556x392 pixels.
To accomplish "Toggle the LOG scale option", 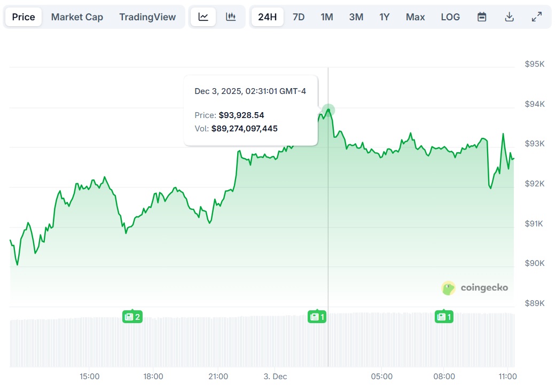I will (450, 17).
